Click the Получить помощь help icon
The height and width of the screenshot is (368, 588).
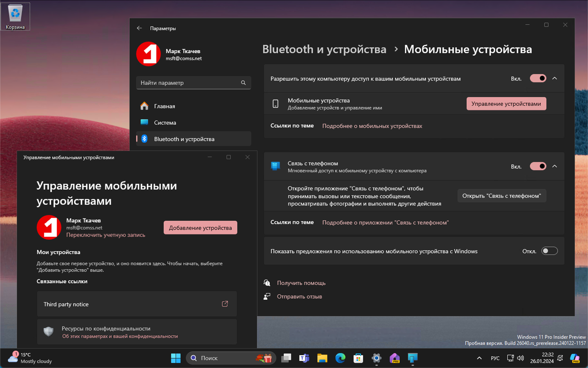tap(267, 283)
